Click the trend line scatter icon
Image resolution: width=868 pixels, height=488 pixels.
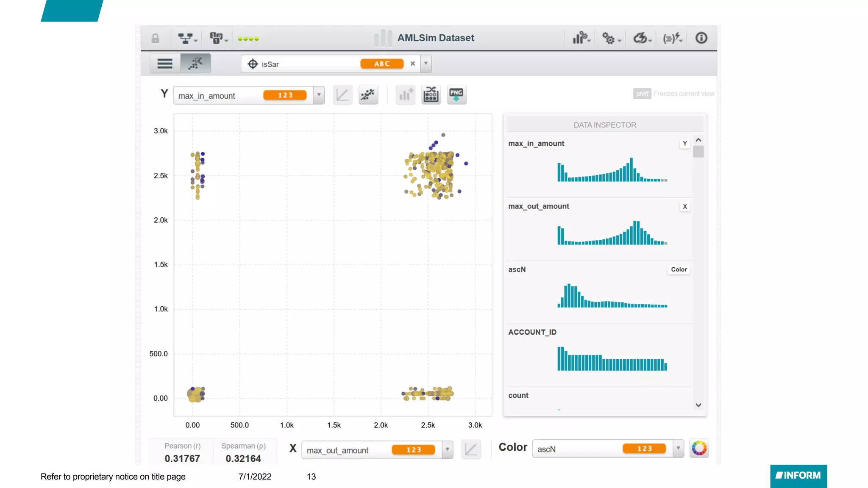pos(368,94)
